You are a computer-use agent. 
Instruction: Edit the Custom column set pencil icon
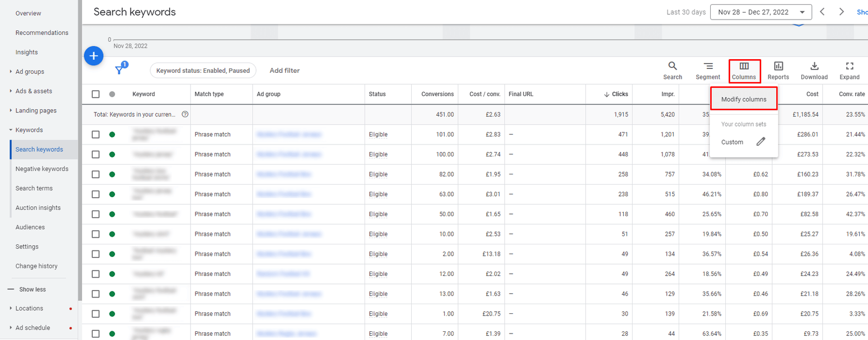[761, 142]
